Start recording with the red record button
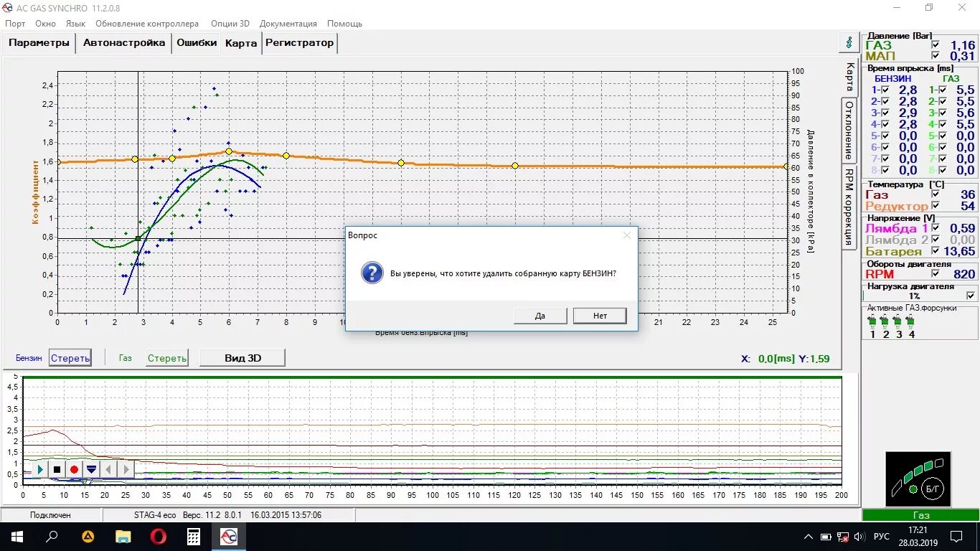Image resolution: width=980 pixels, height=551 pixels. tap(74, 469)
